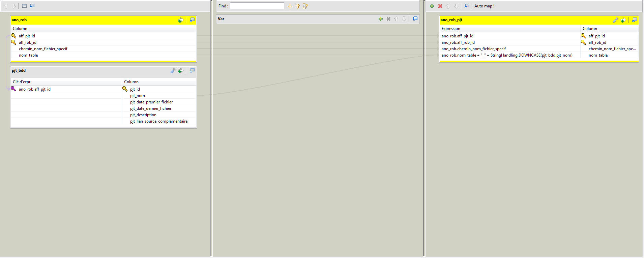Remove selected variable in Var panel

coord(388,19)
